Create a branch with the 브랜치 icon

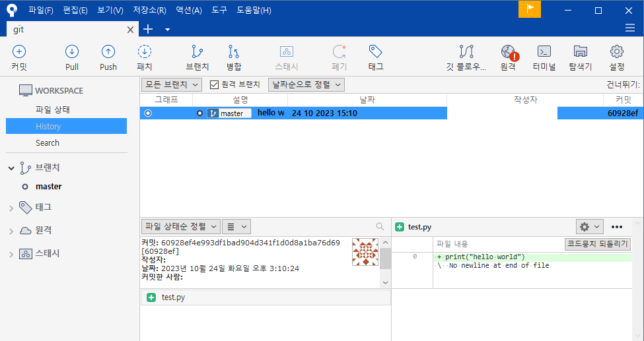pyautogui.click(x=197, y=57)
